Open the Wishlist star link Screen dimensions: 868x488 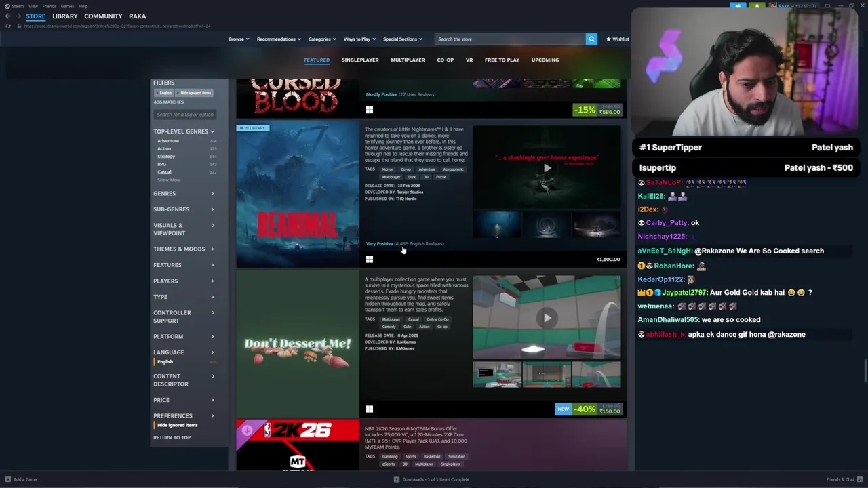(617, 39)
